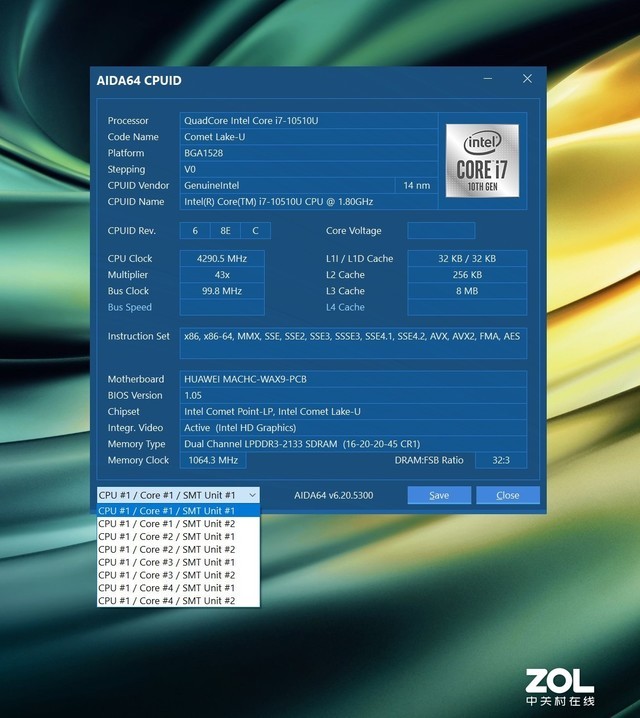Select CPU #1 / Core #1 / SMT Unit #1 in list
The image size is (640, 718).
tap(179, 511)
